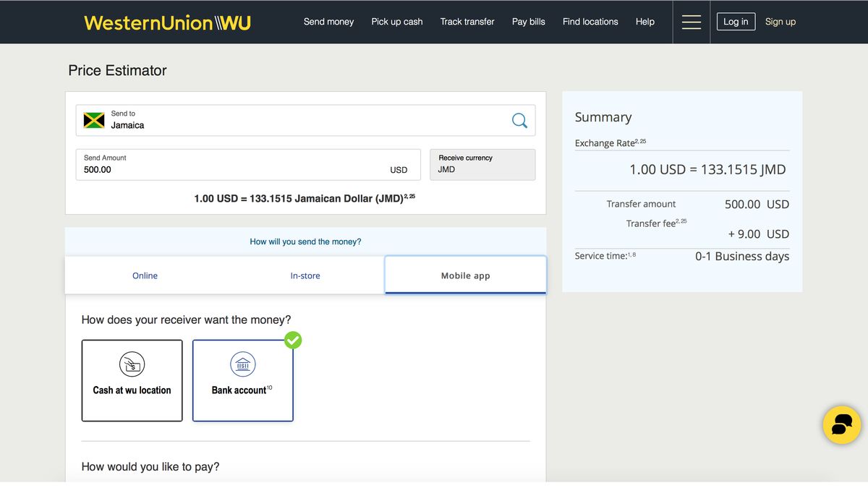The height and width of the screenshot is (488, 868).
Task: Click the Send Amount input field
Action: [x=231, y=169]
